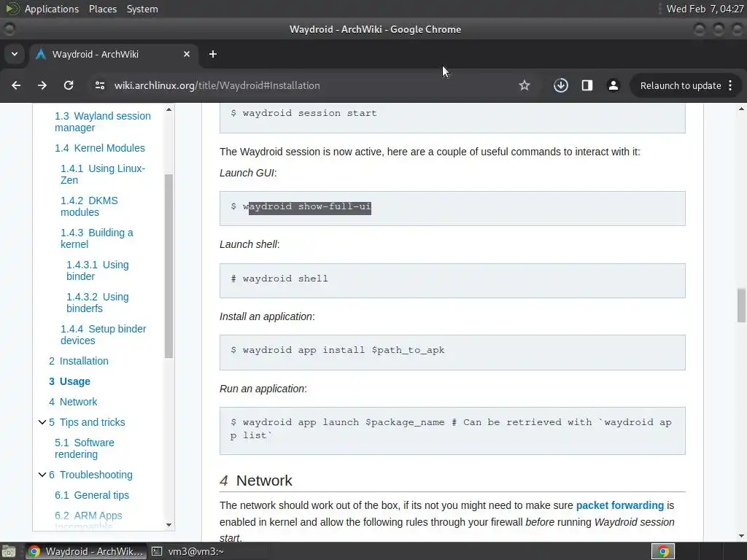Click Relaunch to update button
This screenshot has width=747, height=560.
681,86
